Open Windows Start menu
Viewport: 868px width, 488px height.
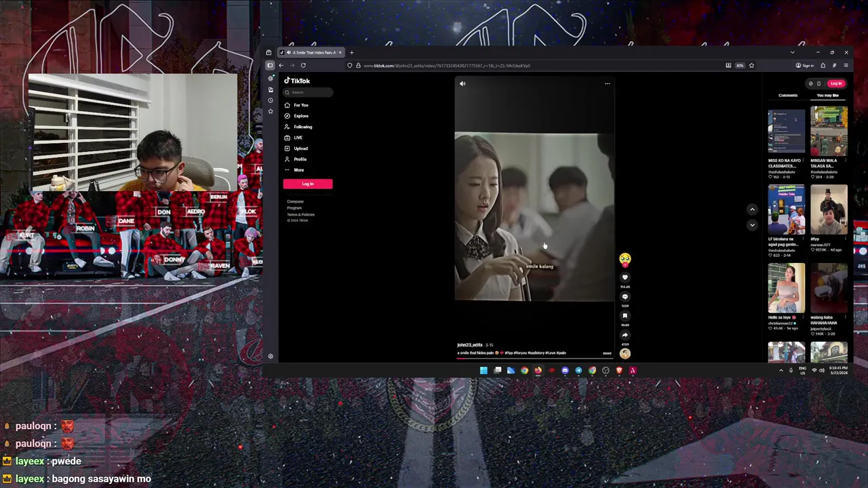(x=484, y=371)
